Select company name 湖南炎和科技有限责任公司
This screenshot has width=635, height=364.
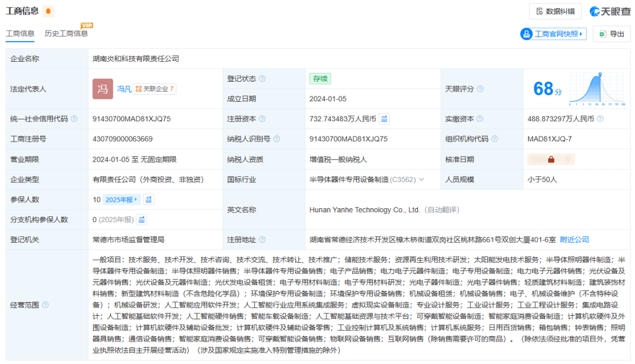coord(136,59)
